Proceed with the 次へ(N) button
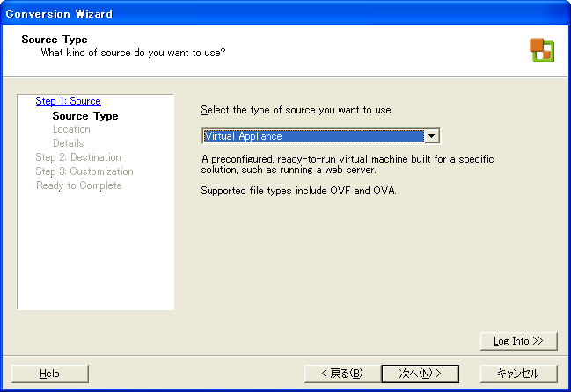Image resolution: width=571 pixels, height=392 pixels. pos(421,374)
